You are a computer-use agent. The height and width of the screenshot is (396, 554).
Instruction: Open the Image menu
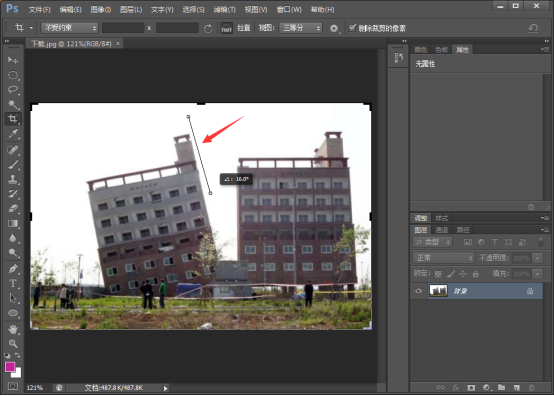(101, 10)
